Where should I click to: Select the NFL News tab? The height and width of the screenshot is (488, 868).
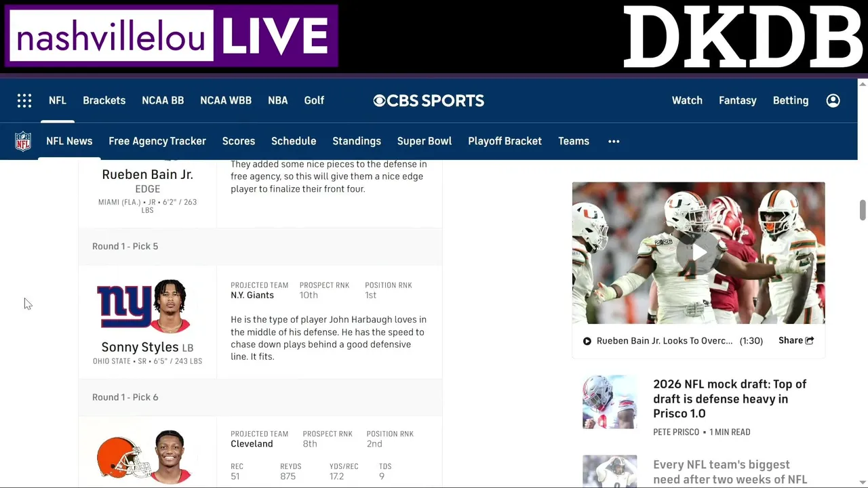(x=69, y=141)
